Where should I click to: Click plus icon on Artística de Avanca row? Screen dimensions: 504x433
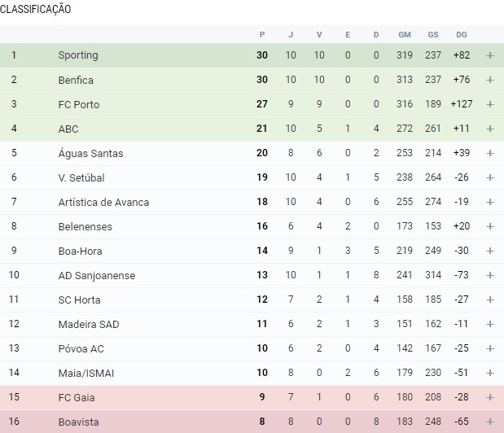[x=490, y=202]
